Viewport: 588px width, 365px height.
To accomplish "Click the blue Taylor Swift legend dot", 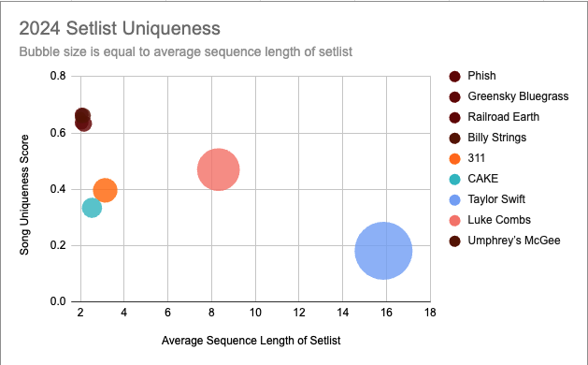I will [454, 199].
